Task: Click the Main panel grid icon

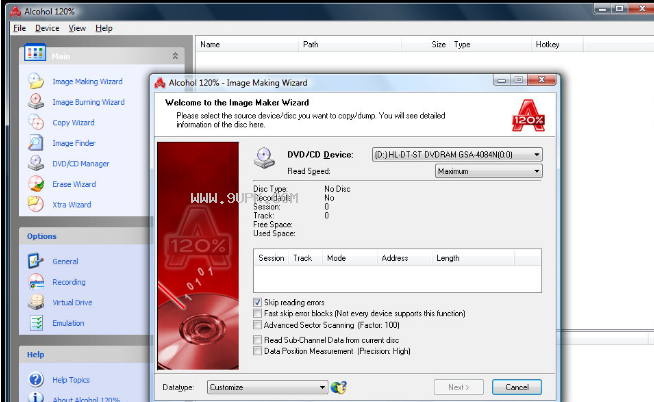Action: coord(35,53)
